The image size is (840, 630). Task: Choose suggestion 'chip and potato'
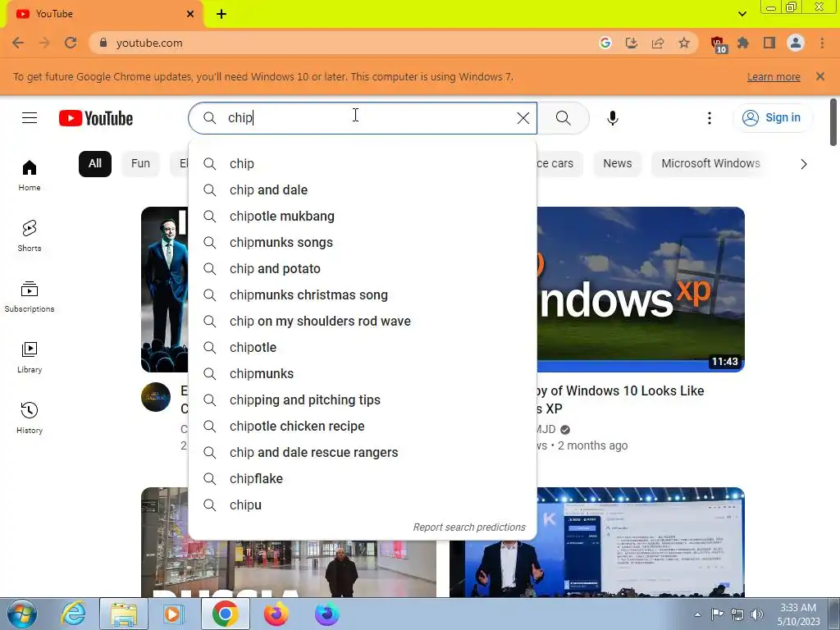coord(363,268)
